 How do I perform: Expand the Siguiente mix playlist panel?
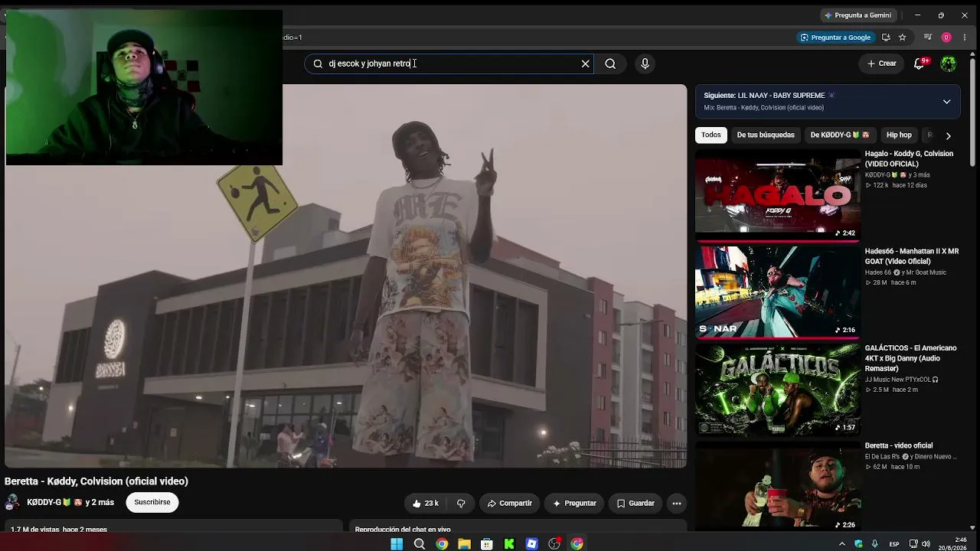point(946,102)
